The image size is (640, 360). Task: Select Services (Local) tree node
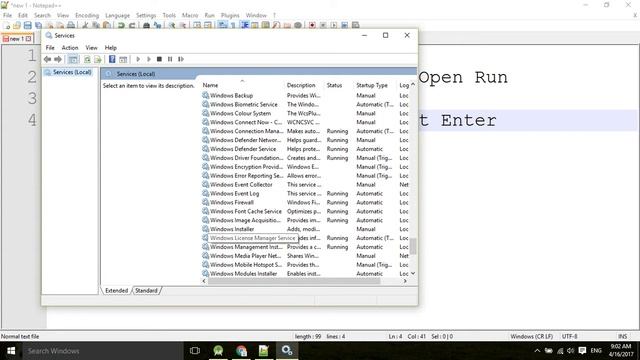[x=71, y=72]
